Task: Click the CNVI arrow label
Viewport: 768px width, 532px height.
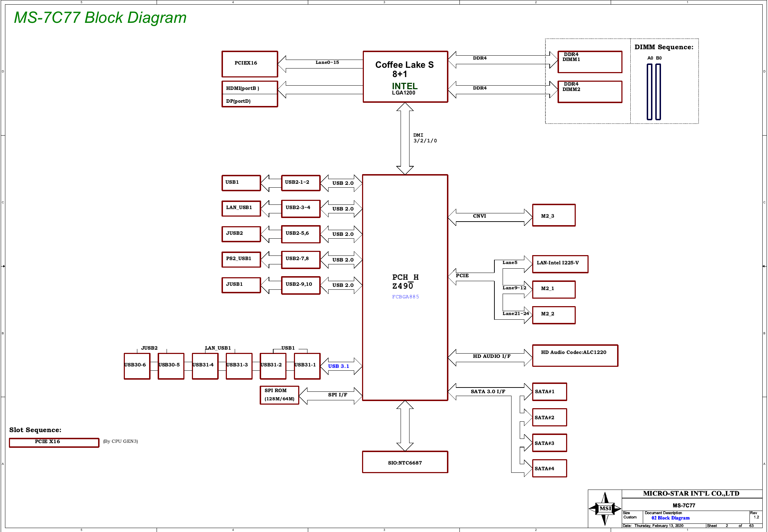Action: 479,216
